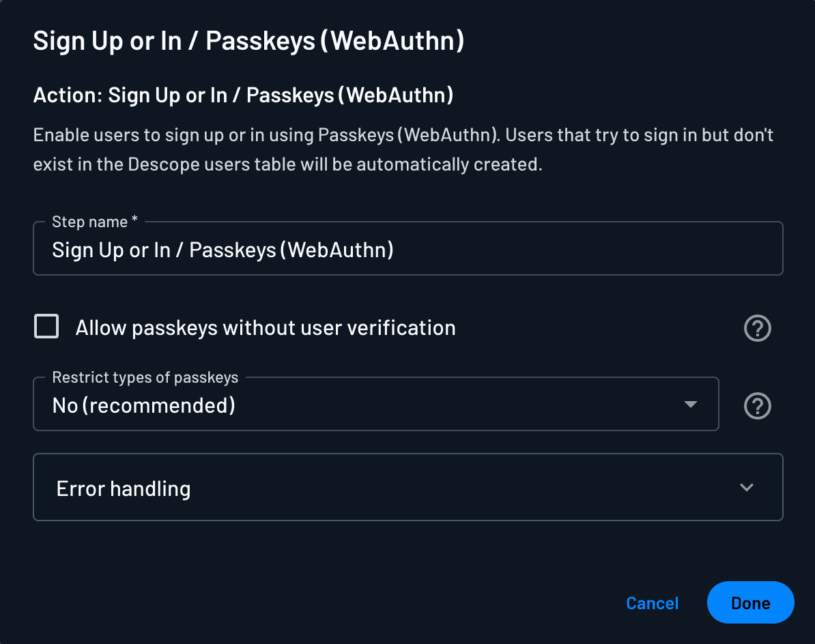Toggle the checkbox above the passkey restriction dropdown
Image resolution: width=815 pixels, height=644 pixels.
[46, 326]
